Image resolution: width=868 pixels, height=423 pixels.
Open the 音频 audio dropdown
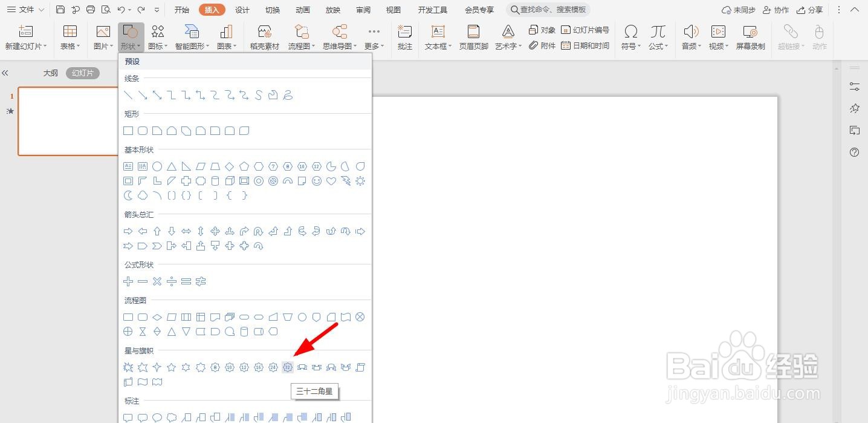point(691,38)
